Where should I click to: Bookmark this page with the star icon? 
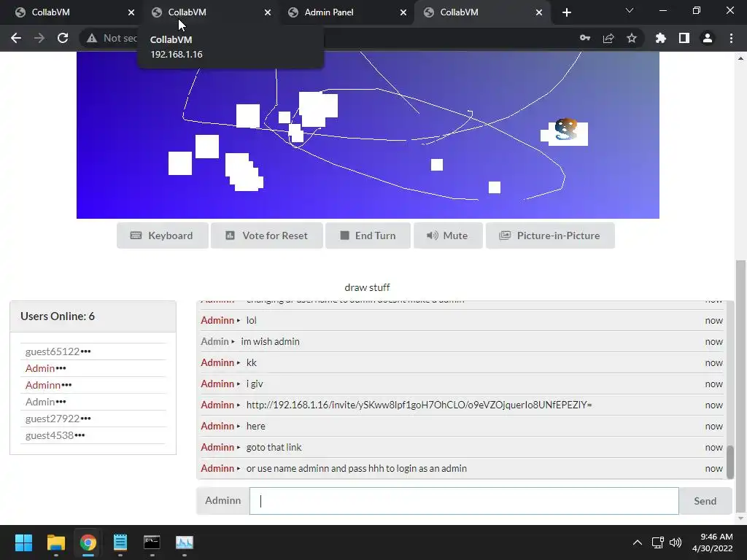click(x=632, y=38)
